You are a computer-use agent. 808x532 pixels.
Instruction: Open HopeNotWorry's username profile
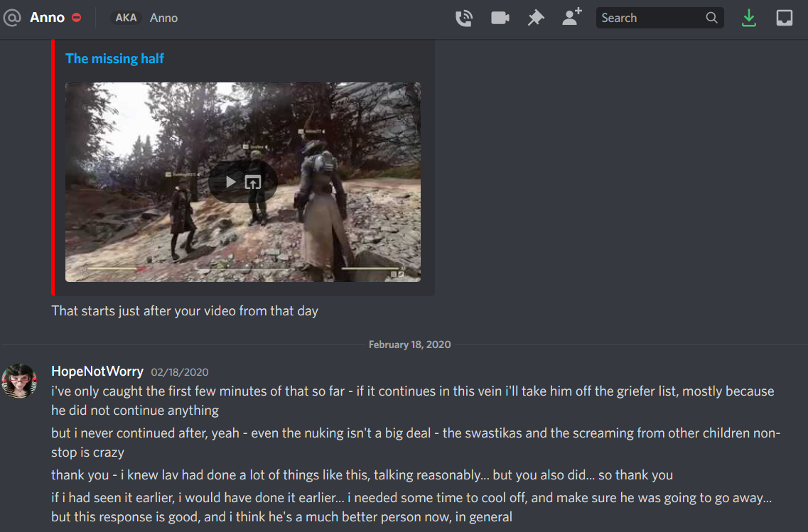tap(97, 371)
